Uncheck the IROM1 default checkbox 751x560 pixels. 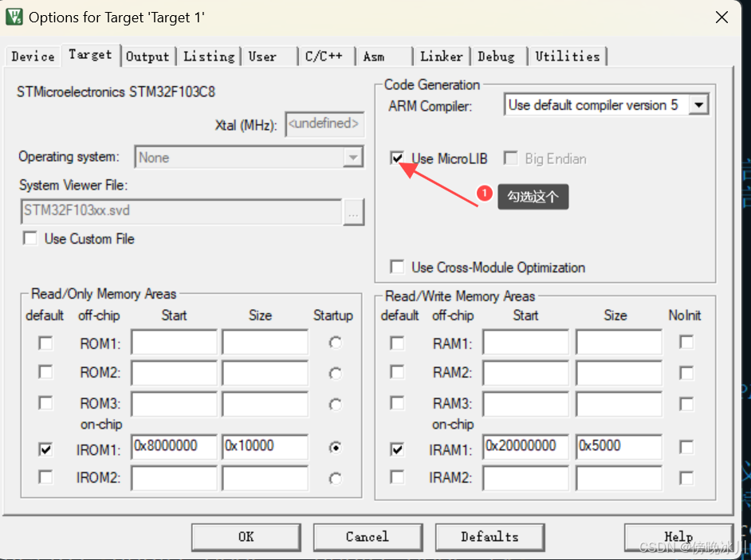pyautogui.click(x=45, y=449)
